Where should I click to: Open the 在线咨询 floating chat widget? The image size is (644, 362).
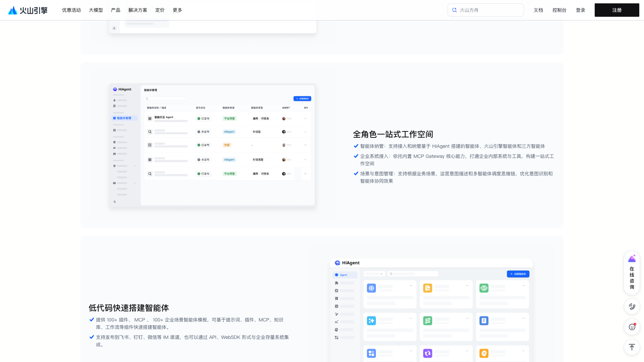point(632,273)
